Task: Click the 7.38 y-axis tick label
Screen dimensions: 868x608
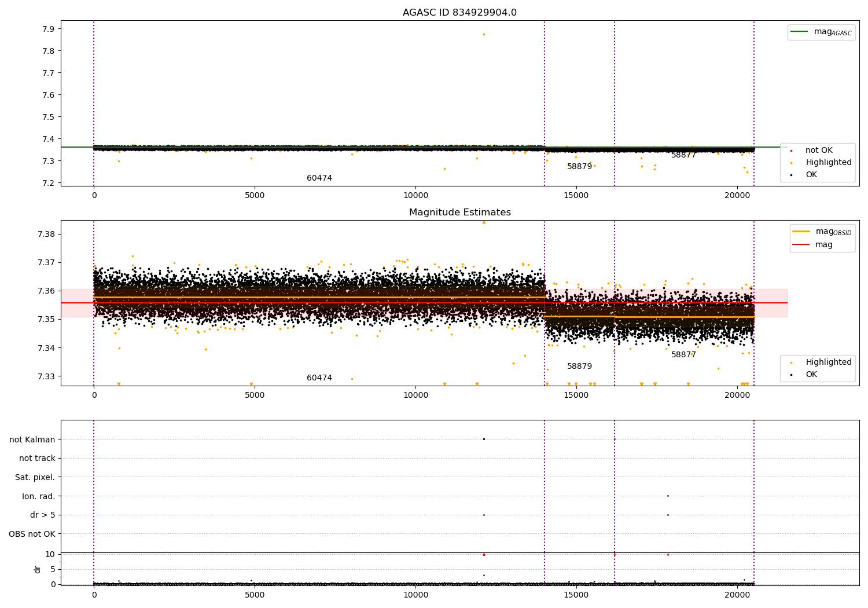Action: tap(46, 234)
